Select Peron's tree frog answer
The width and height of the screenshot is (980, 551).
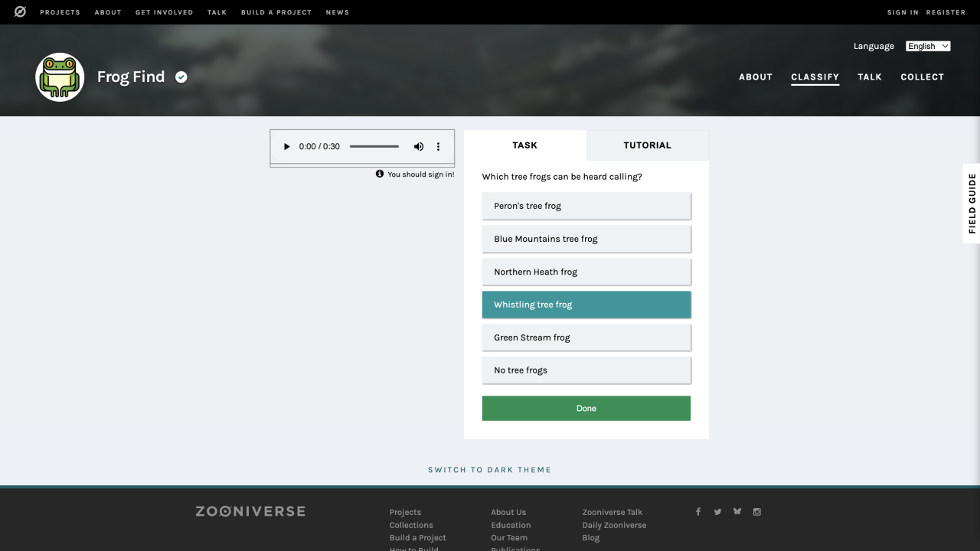(x=586, y=206)
